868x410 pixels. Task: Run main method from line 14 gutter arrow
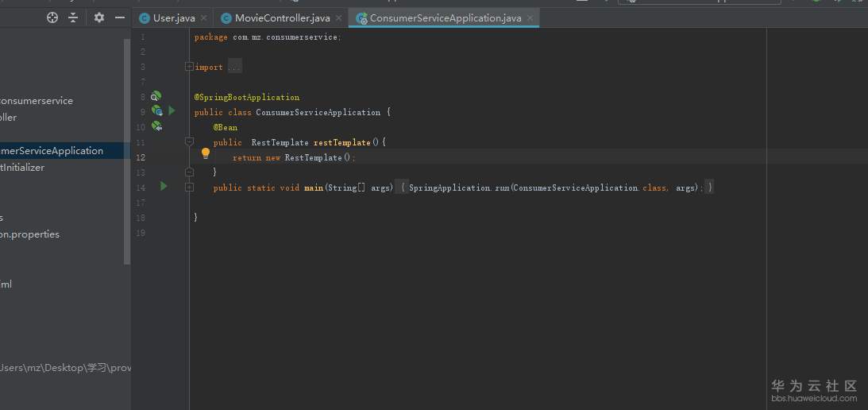(x=164, y=186)
